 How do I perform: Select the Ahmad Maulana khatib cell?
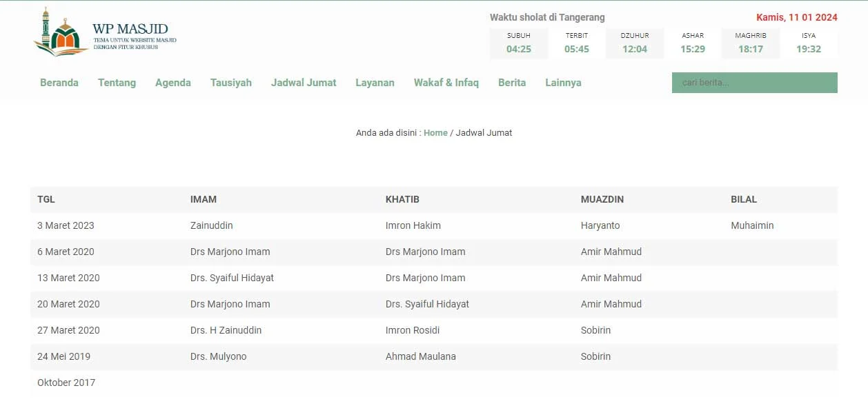[x=421, y=356]
